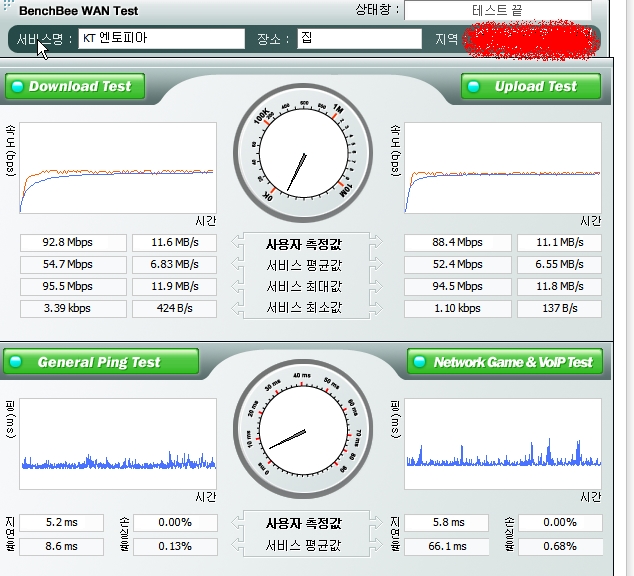Click the 서비스 평균값 label in ping legend
This screenshot has width=634, height=576.
click(304, 546)
